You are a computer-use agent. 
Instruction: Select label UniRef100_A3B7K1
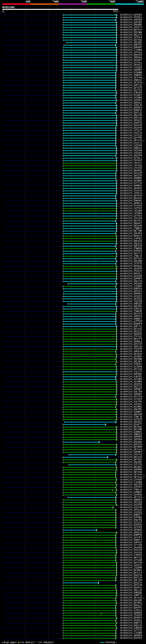click(x=131, y=376)
